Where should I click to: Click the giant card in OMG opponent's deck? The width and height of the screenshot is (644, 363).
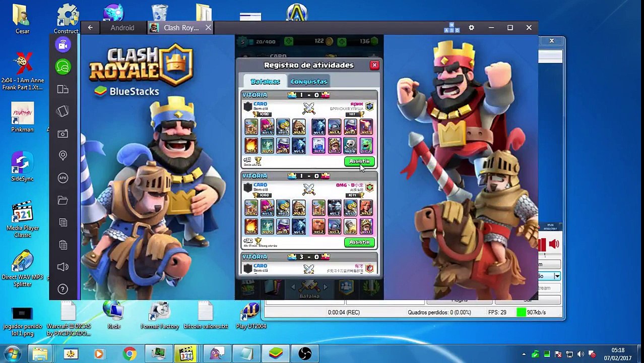point(318,226)
